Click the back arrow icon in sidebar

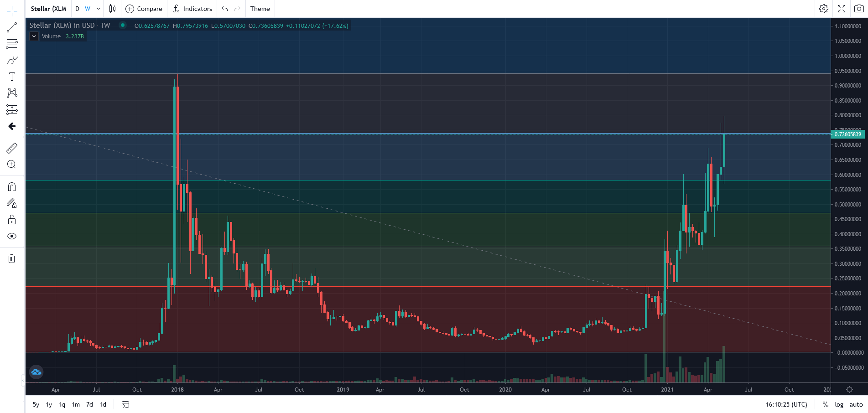pyautogui.click(x=12, y=126)
